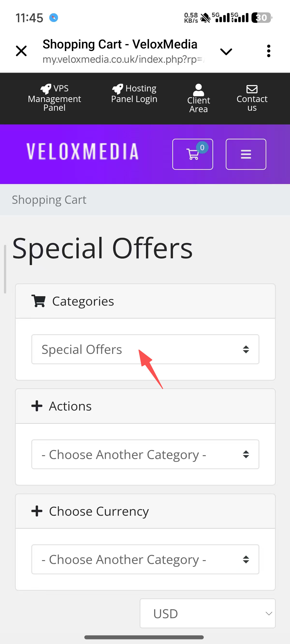This screenshot has width=290, height=644.
Task: Click the VeloxMedia logo
Action: 82,151
